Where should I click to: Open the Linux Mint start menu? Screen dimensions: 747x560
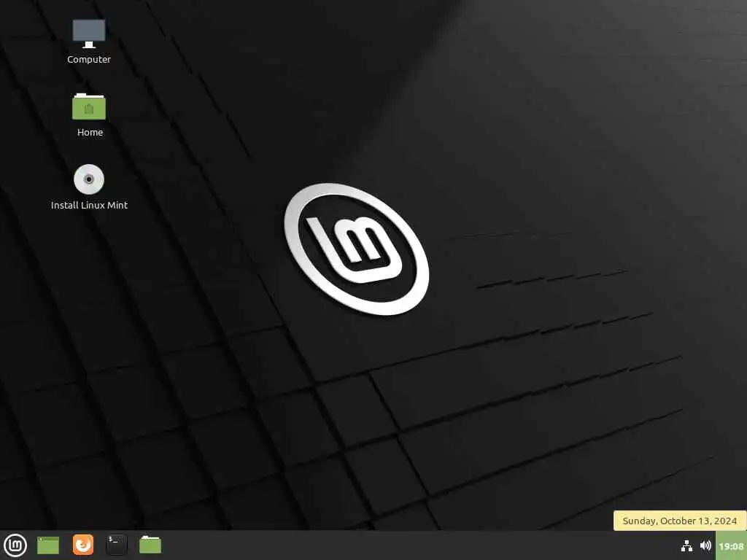(15, 545)
